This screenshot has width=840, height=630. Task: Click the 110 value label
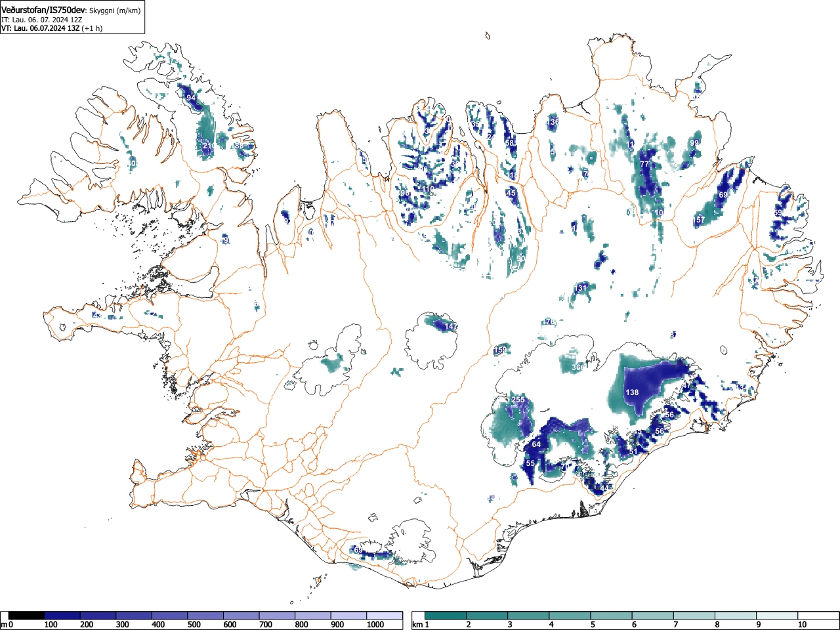[427, 190]
